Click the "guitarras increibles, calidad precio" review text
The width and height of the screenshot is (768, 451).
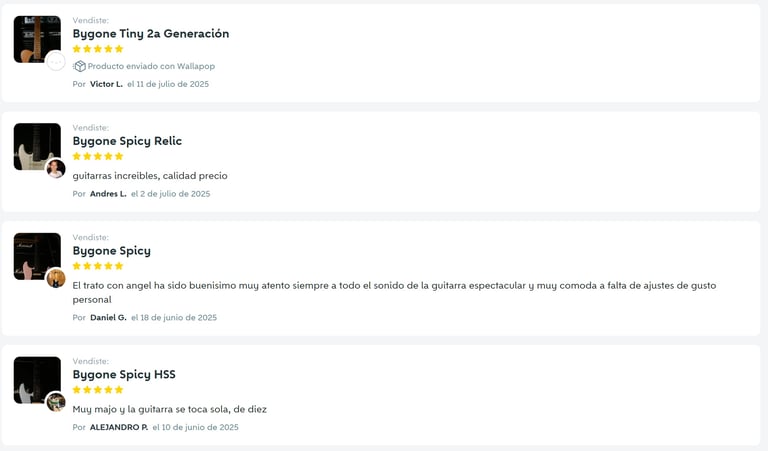[x=150, y=175]
